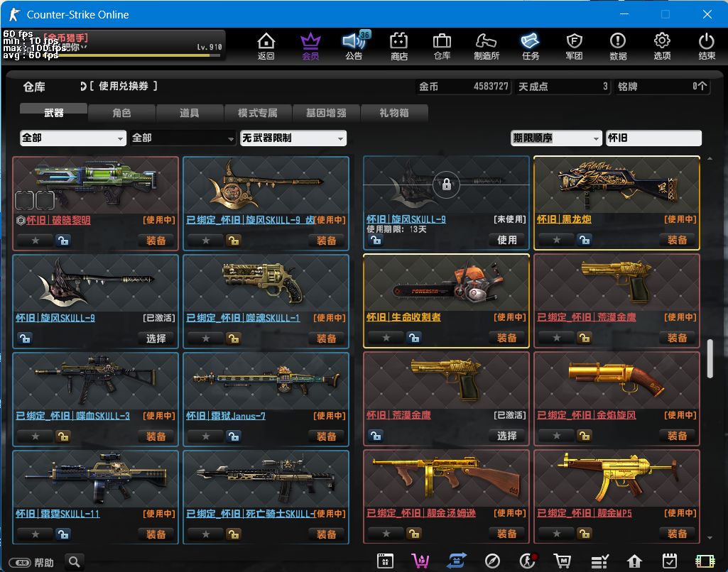Open the 基因增强 tab
Viewport: 728px width, 572px height.
pos(326,113)
